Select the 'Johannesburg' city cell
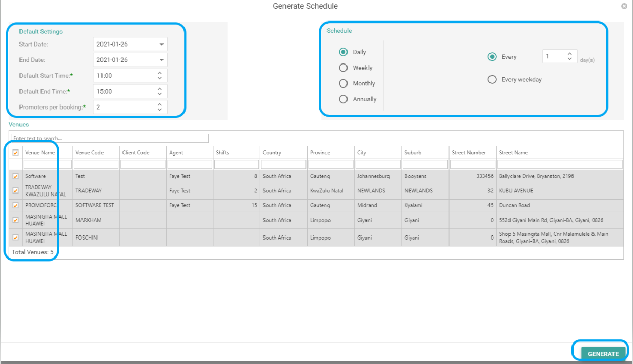The width and height of the screenshot is (633, 364). point(378,176)
